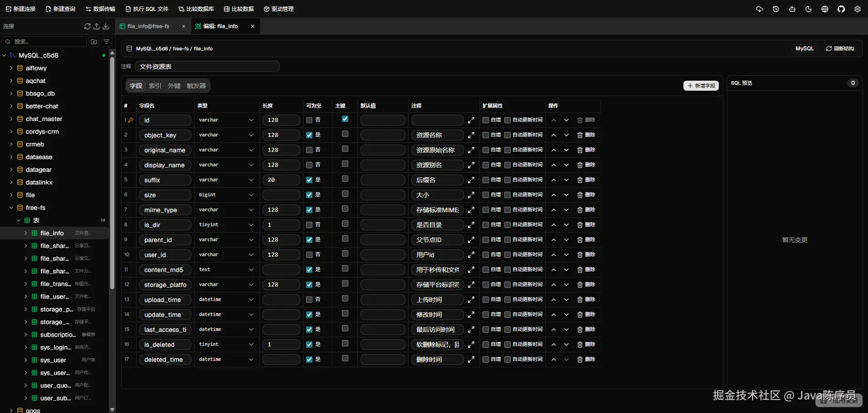The image size is (868, 413).
Task: Open type dropdown for content_md5 field (text)
Action: tap(226, 270)
